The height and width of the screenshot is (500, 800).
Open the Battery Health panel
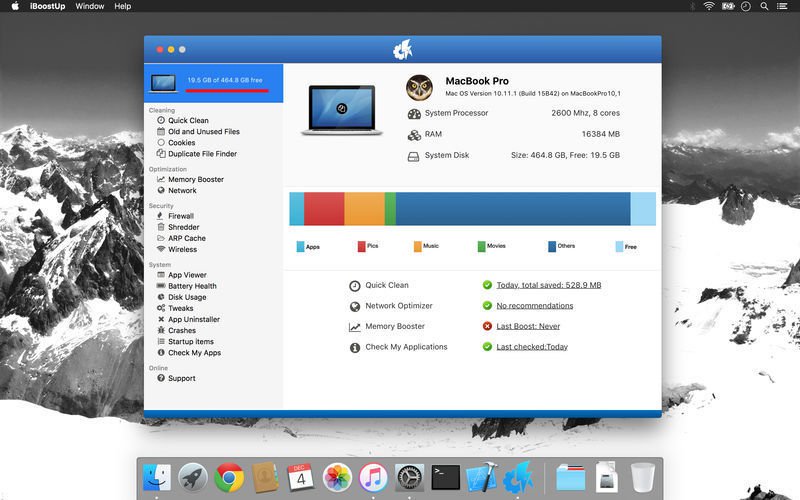192,286
